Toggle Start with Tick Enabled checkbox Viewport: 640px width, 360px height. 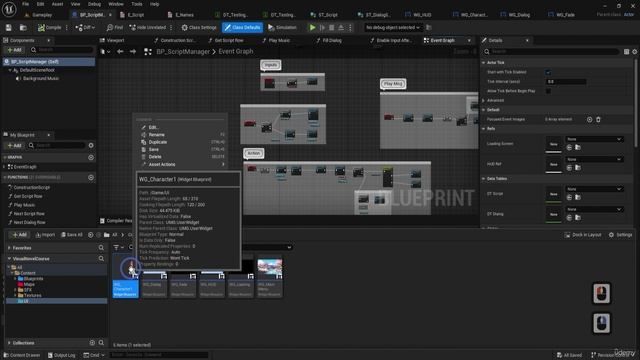point(548,72)
